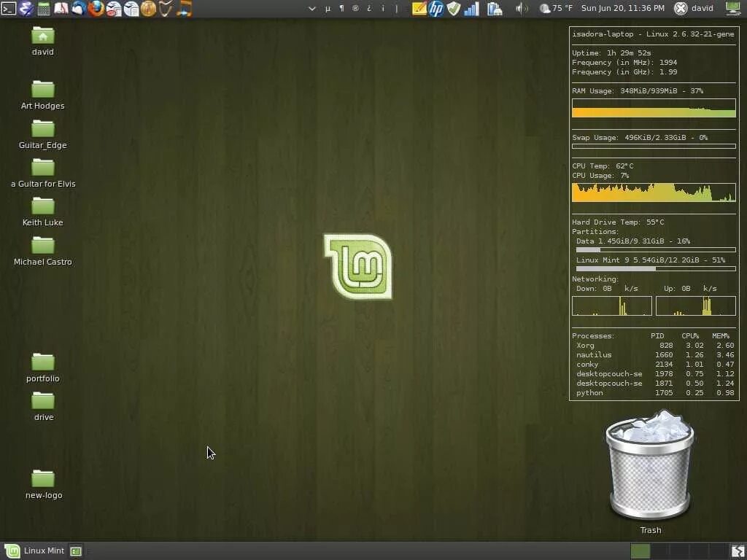
Task: Click the ® registered symbol button
Action: click(x=355, y=8)
